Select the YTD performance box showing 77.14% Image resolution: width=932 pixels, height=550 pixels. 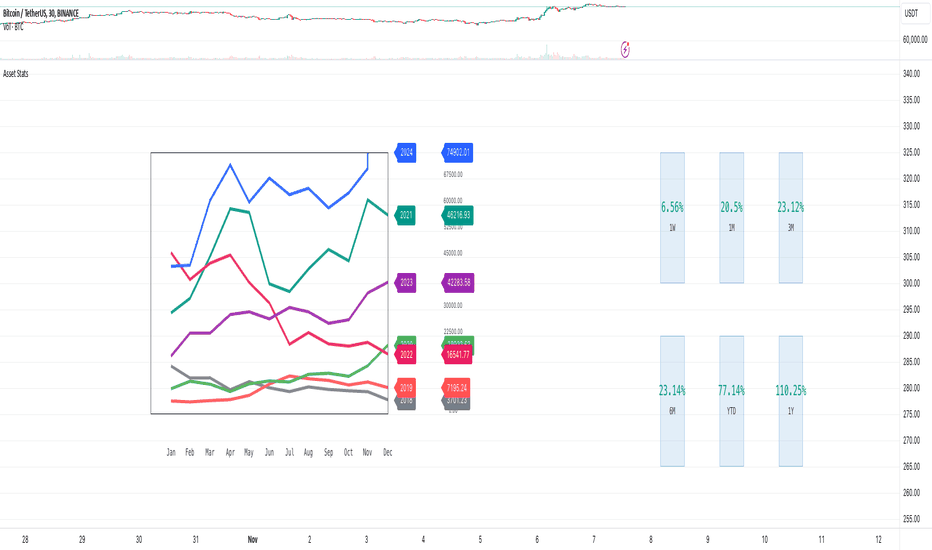[732, 401]
